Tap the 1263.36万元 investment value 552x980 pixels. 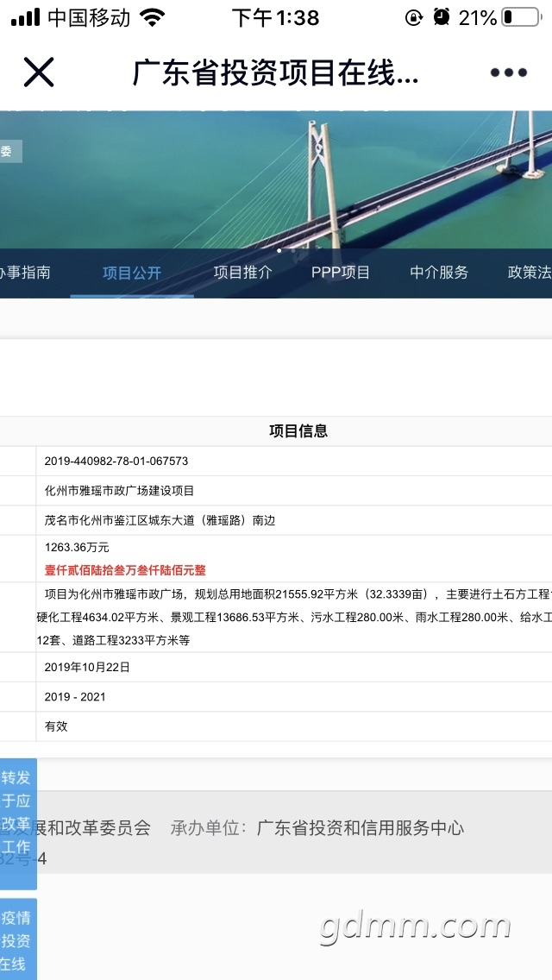coord(77,548)
